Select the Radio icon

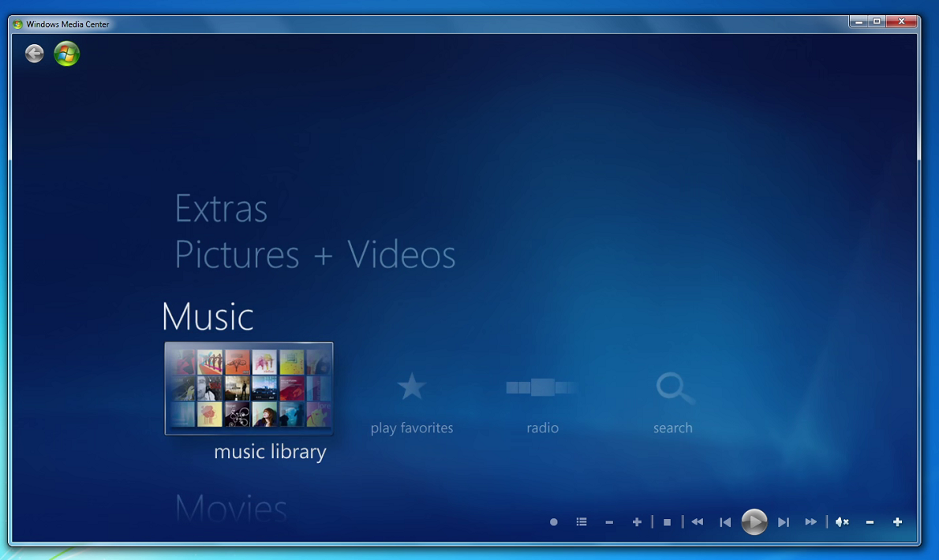pyautogui.click(x=541, y=387)
